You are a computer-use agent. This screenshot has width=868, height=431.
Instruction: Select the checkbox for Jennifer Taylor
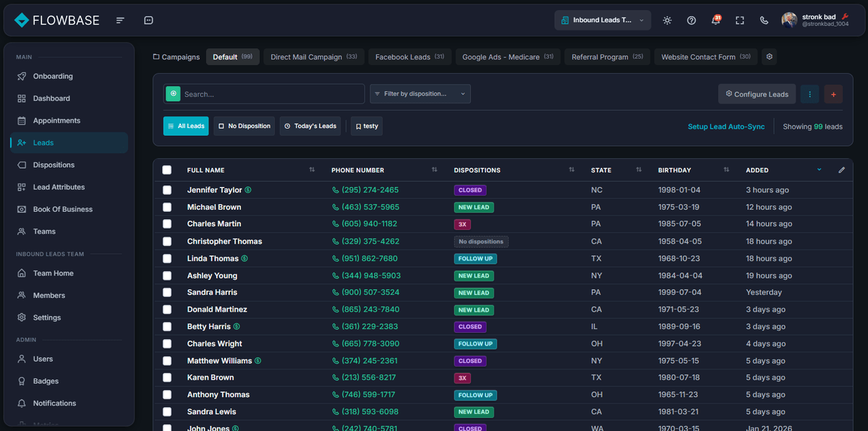[167, 190]
